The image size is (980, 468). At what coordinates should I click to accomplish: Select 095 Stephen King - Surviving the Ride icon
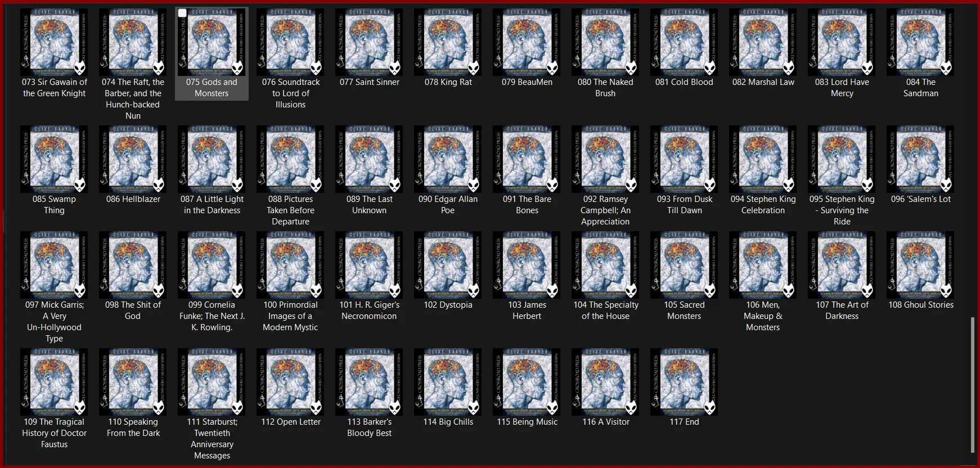click(842, 159)
